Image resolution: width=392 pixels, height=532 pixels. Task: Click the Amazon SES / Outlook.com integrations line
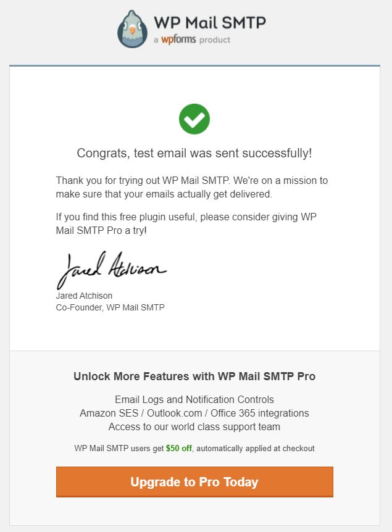(x=194, y=413)
